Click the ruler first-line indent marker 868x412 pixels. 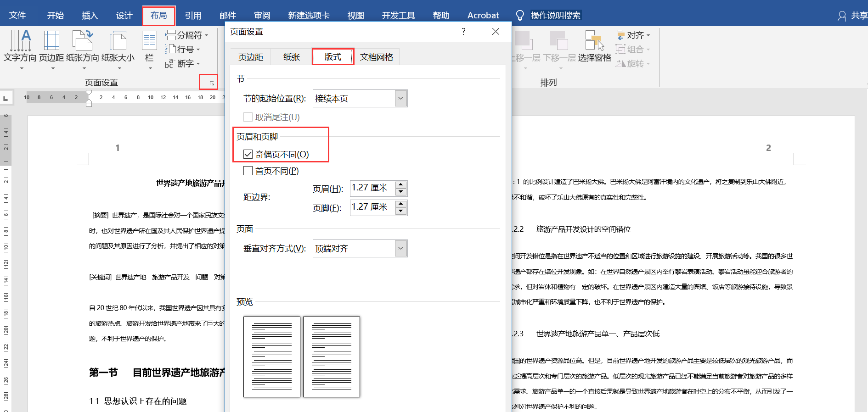point(89,93)
